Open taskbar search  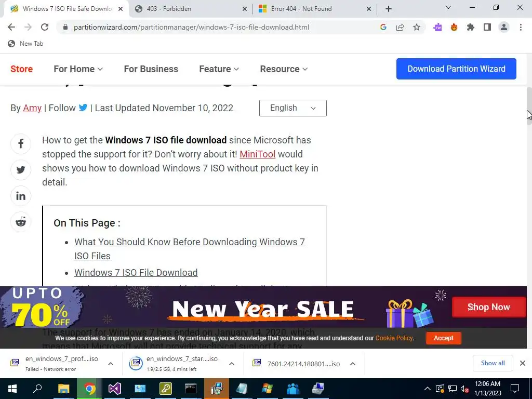pyautogui.click(x=37, y=389)
